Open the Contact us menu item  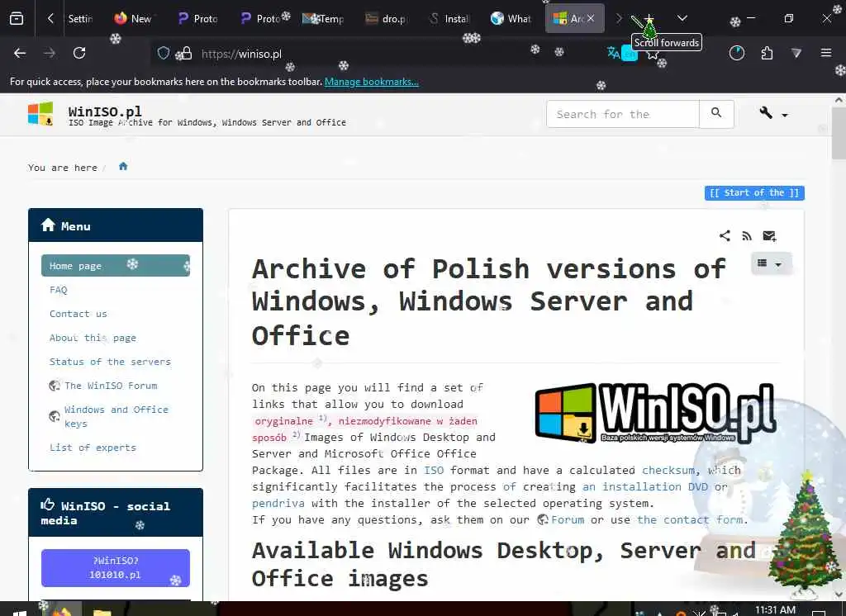(x=78, y=314)
